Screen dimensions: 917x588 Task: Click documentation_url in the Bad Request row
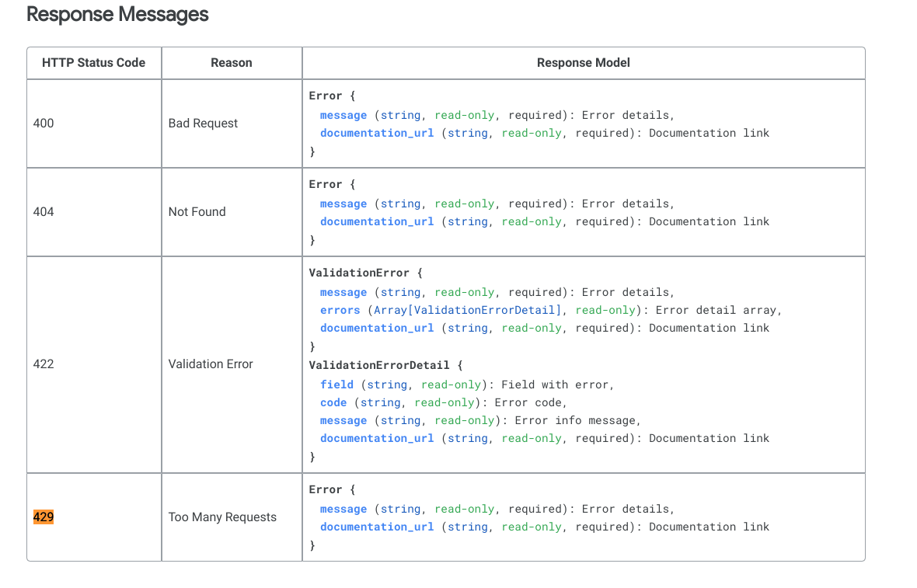pos(377,133)
